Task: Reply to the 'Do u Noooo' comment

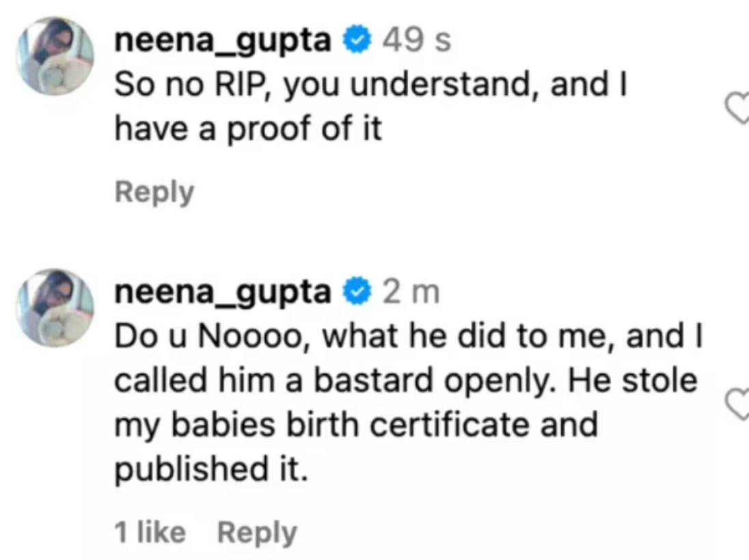Action: coord(257,533)
